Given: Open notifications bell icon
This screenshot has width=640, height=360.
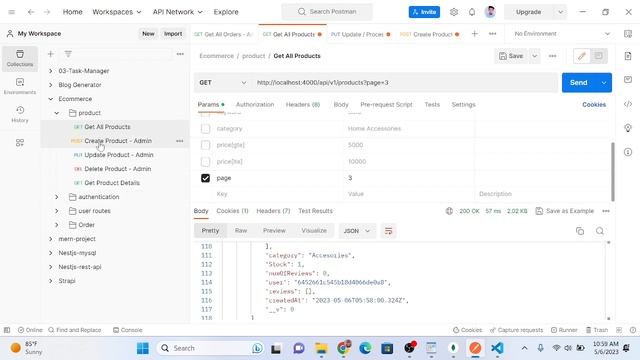Looking at the screenshot, I should [471, 12].
